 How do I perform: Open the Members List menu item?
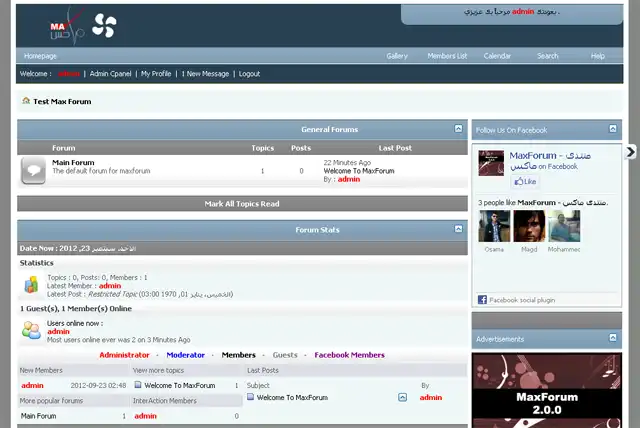point(447,56)
